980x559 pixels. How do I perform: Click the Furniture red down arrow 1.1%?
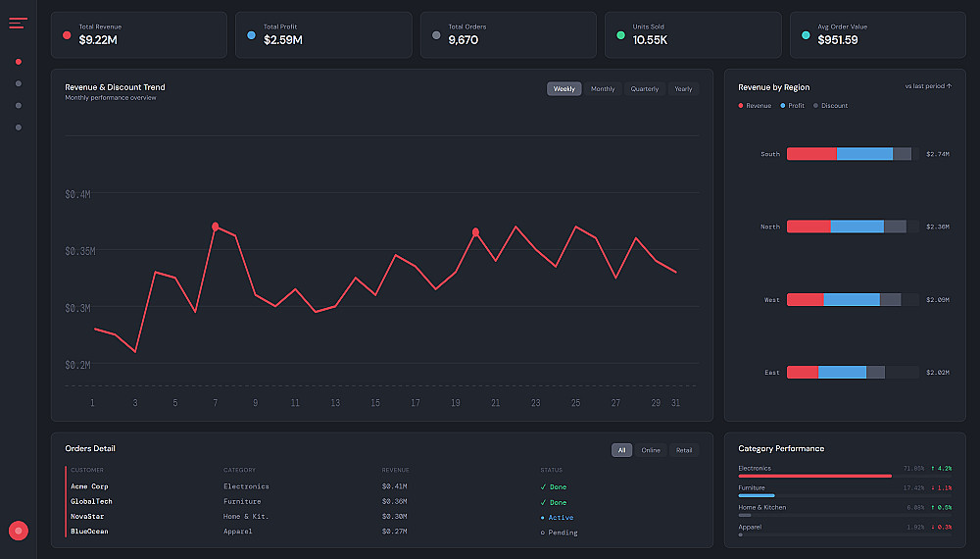941,487
